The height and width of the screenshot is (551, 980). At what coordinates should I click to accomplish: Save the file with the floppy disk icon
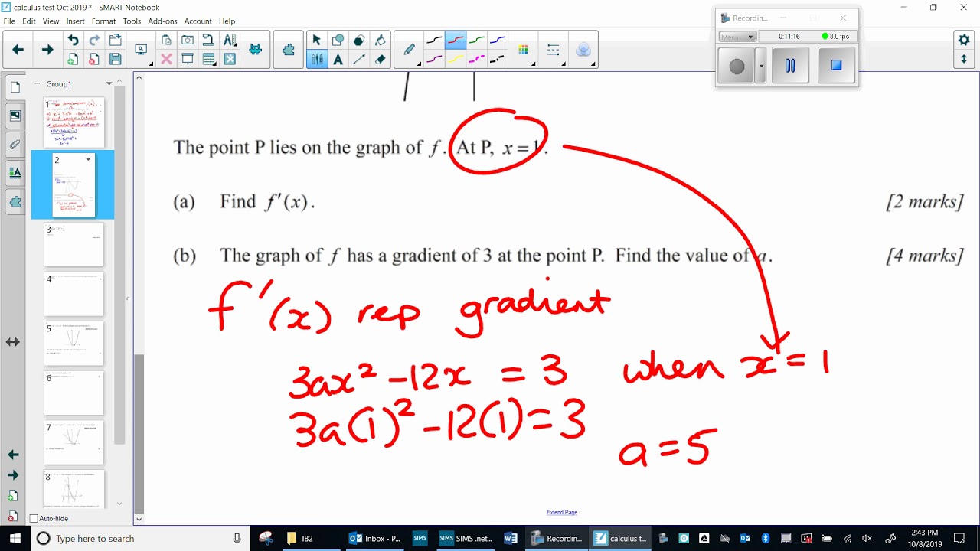115,59
